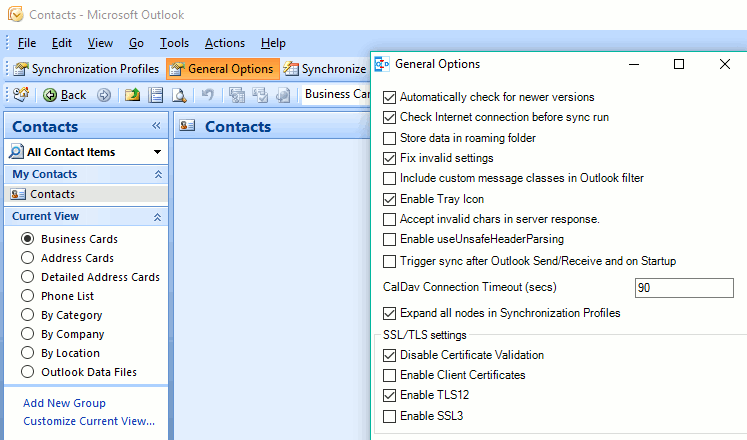Open Synchronization Profiles toolbar button

point(86,69)
